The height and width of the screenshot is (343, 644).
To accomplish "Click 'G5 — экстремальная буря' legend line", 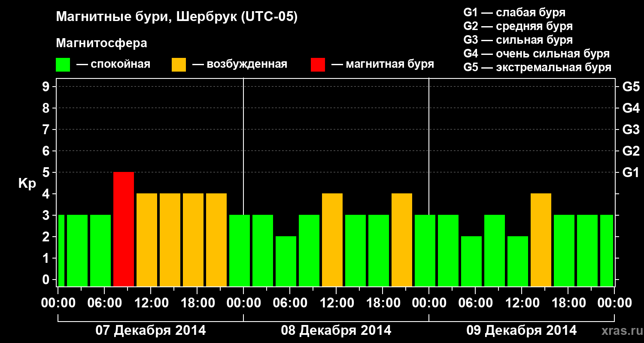I will tap(538, 67).
